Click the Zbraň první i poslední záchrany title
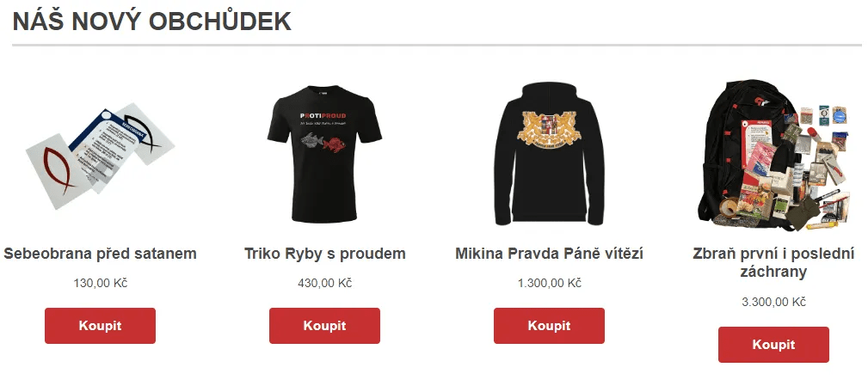 coord(774,263)
